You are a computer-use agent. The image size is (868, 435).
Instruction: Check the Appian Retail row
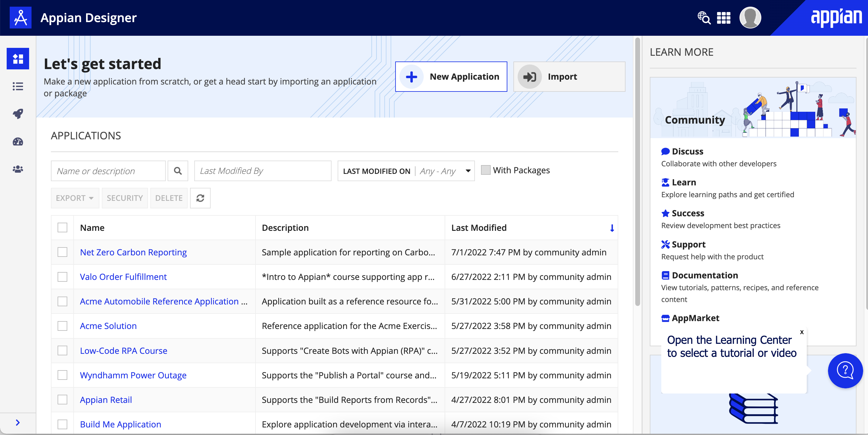click(62, 400)
